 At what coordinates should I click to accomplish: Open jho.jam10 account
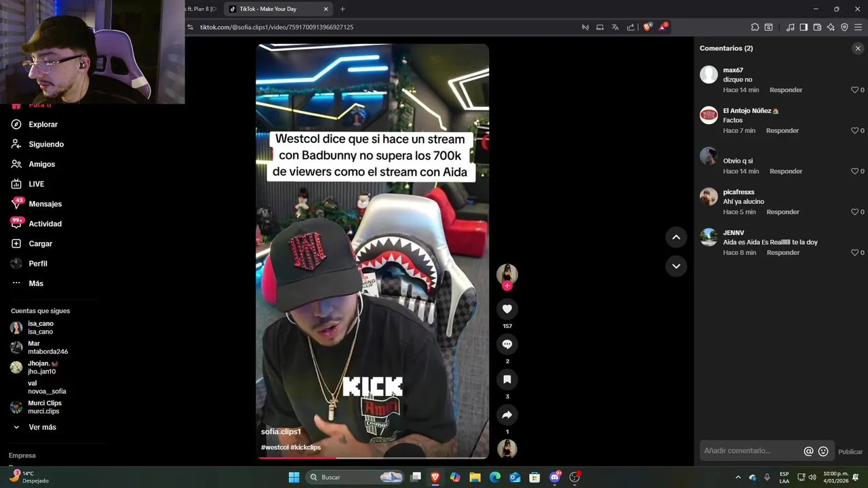34,367
